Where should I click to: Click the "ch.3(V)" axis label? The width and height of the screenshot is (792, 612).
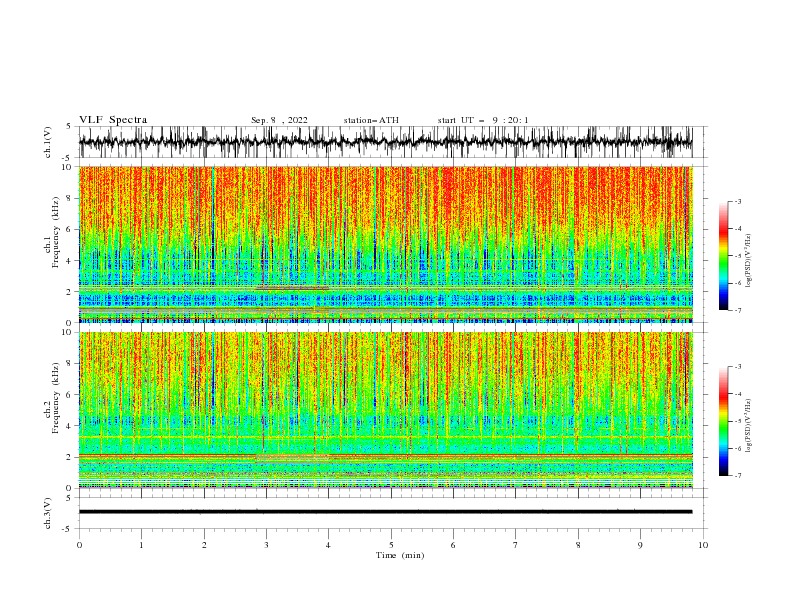pos(48,513)
